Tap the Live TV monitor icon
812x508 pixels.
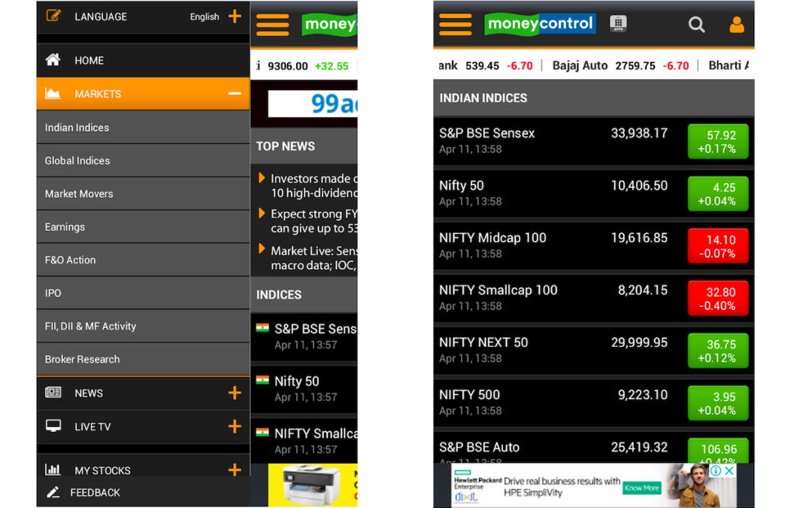pyautogui.click(x=53, y=426)
